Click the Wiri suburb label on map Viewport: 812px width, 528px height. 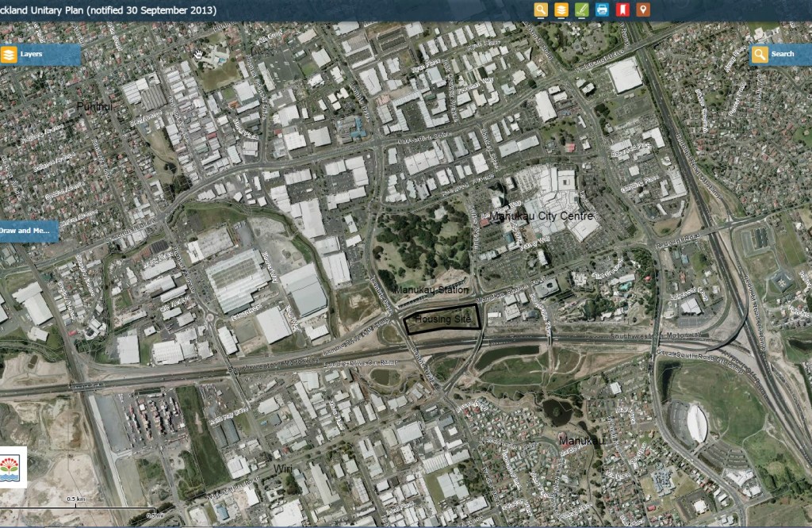[x=283, y=469]
